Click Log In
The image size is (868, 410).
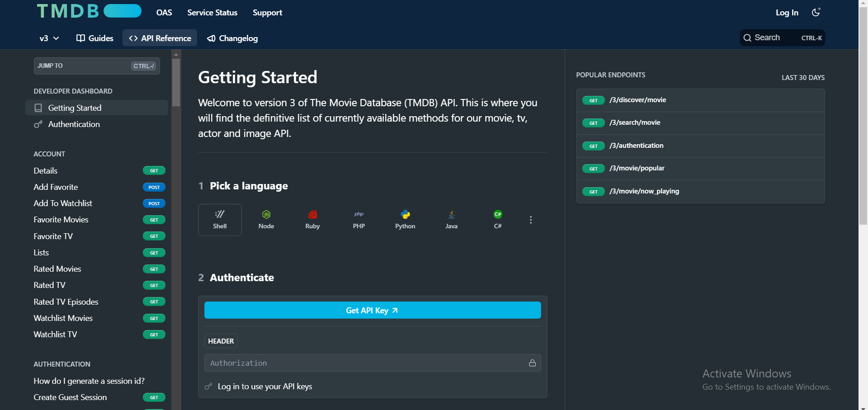pyautogui.click(x=787, y=13)
